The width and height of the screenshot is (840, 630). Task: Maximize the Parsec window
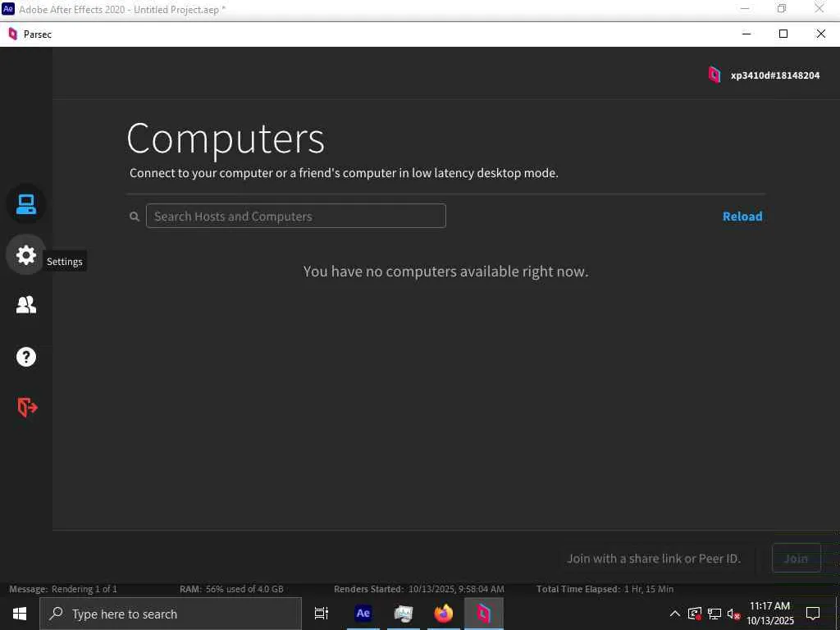pos(783,34)
